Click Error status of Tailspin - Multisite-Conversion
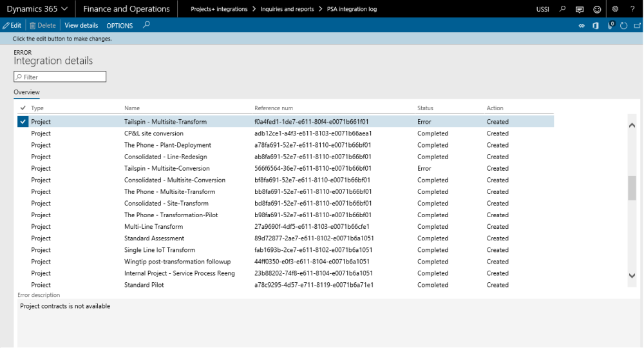Viewport: 644px width, 348px height. click(x=424, y=168)
